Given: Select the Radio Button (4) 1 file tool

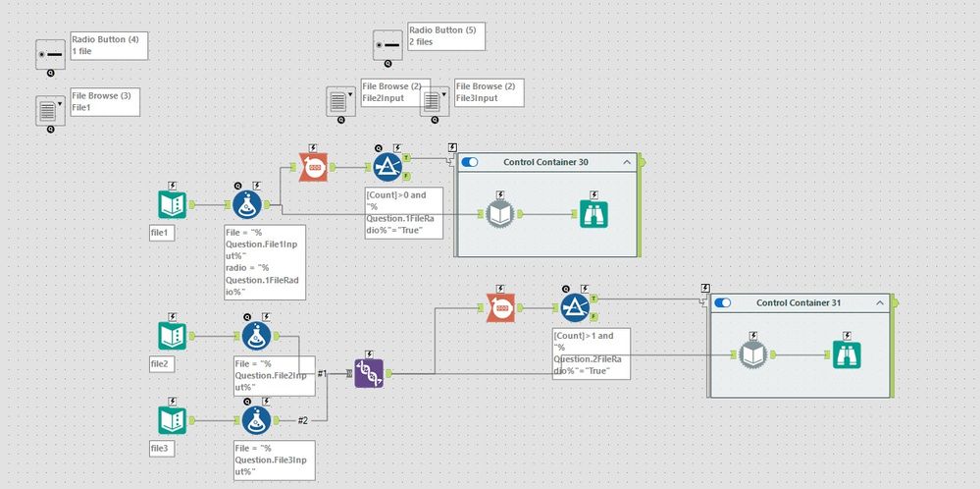Looking at the screenshot, I should [x=50, y=54].
